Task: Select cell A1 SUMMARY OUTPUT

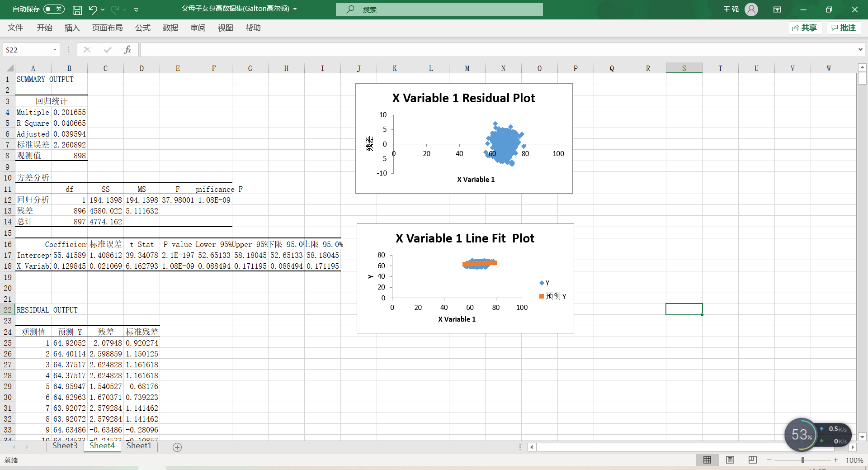Action: 33,79
